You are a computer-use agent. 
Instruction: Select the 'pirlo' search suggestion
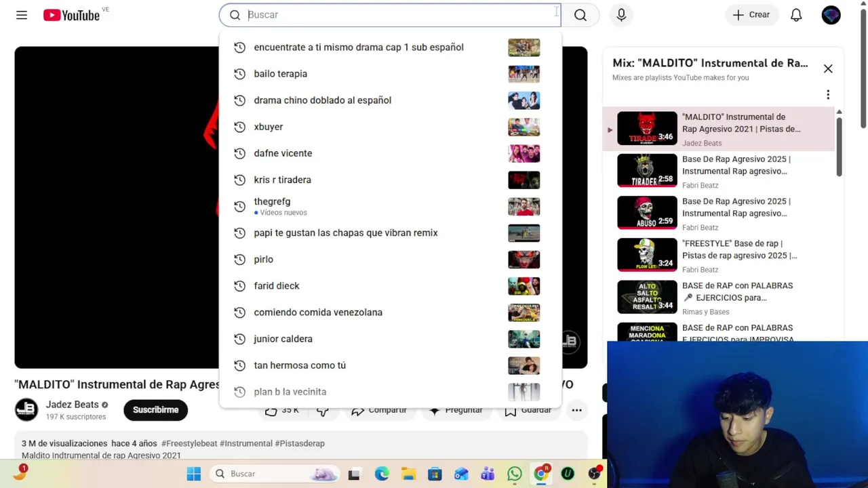click(x=390, y=259)
